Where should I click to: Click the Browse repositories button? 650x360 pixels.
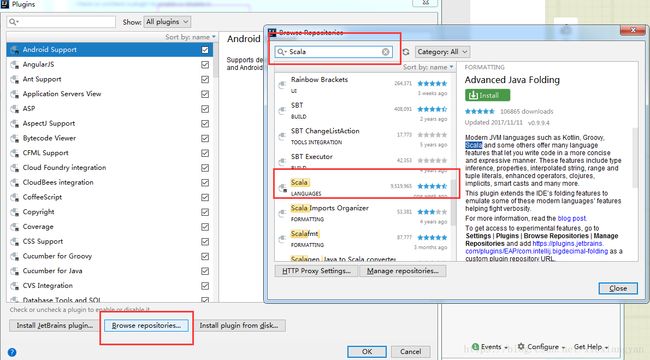(x=146, y=326)
